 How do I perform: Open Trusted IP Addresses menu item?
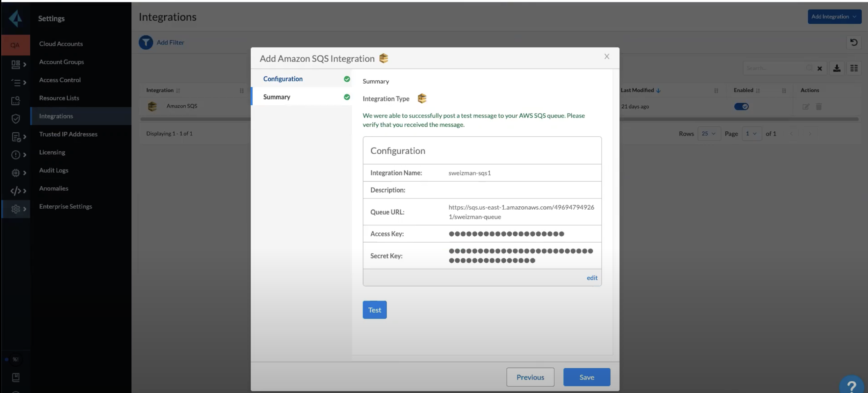coord(68,134)
